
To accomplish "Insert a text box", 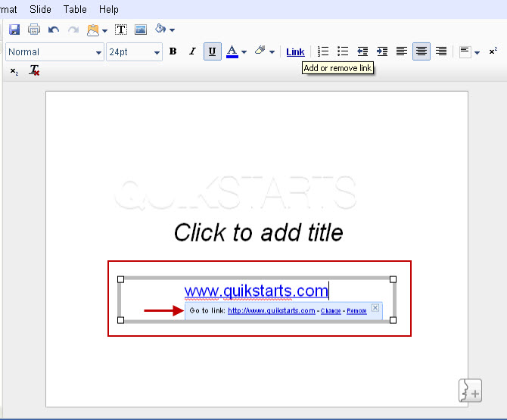I will tap(121, 30).
